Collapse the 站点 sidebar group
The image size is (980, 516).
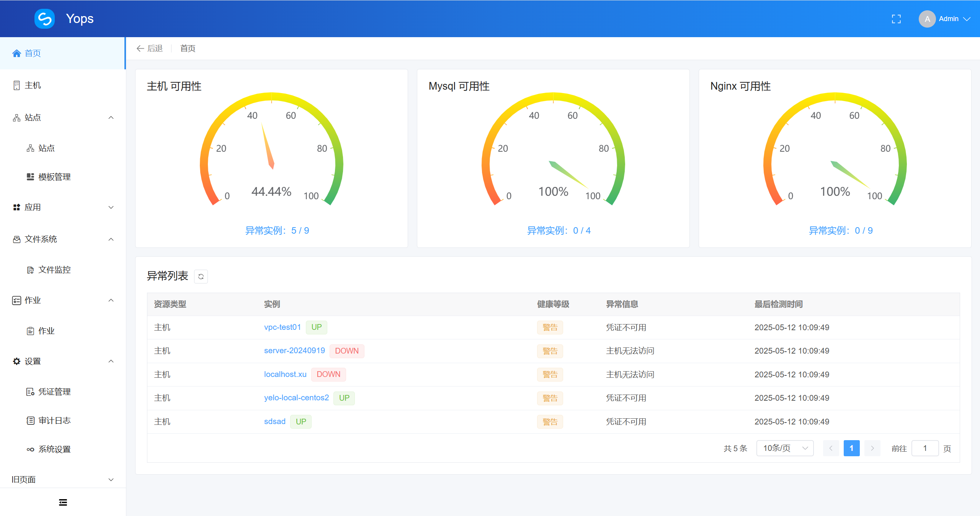[111, 118]
